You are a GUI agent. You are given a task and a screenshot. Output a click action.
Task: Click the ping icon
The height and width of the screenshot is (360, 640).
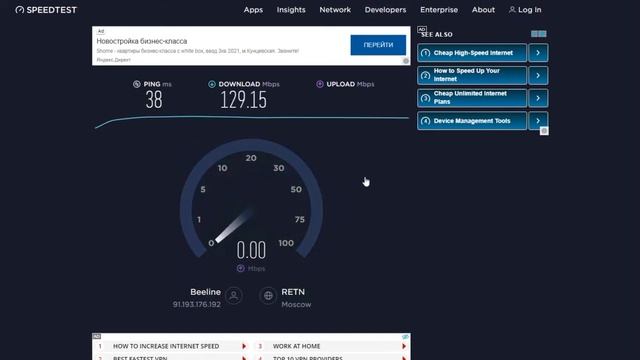pos(137,84)
